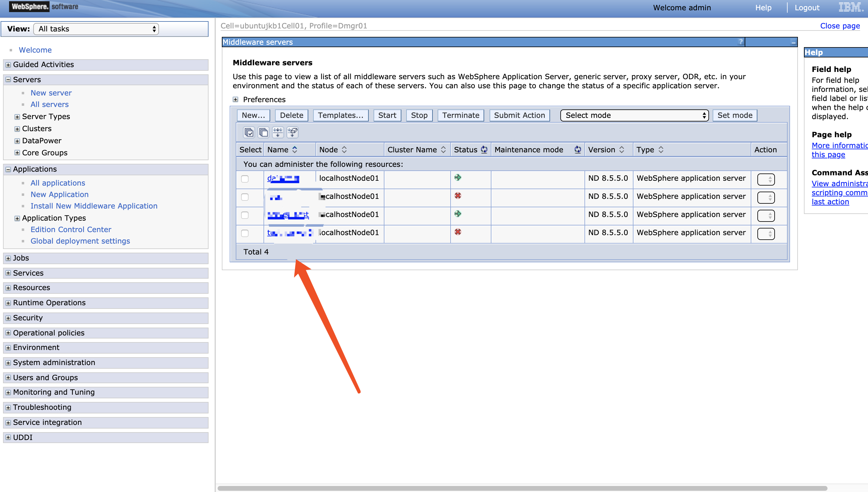Viewport: 868px width, 492px height.
Task: Sort table by Node column arrows
Action: tap(344, 150)
